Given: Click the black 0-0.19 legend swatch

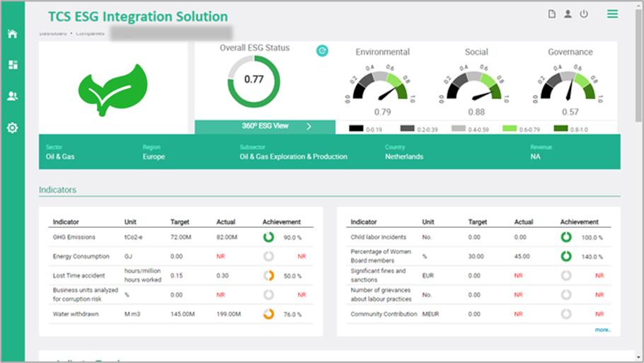Looking at the screenshot, I should tap(356, 129).
